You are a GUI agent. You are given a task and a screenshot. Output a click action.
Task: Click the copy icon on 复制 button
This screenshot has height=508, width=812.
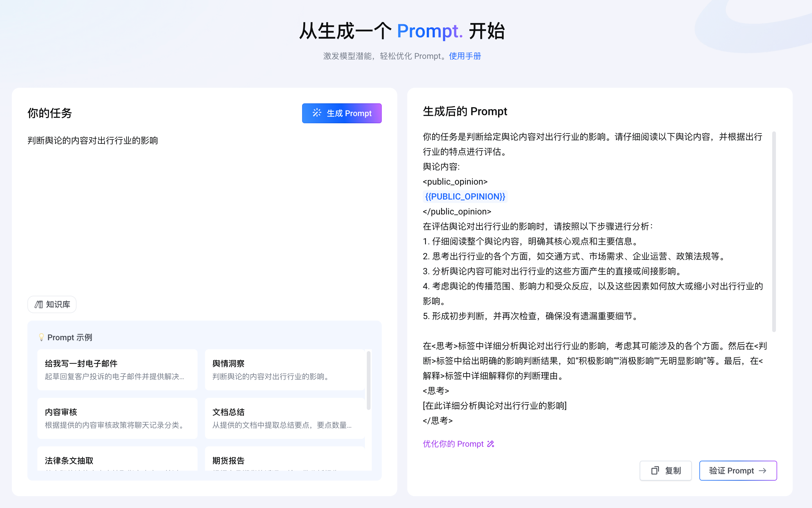click(655, 470)
